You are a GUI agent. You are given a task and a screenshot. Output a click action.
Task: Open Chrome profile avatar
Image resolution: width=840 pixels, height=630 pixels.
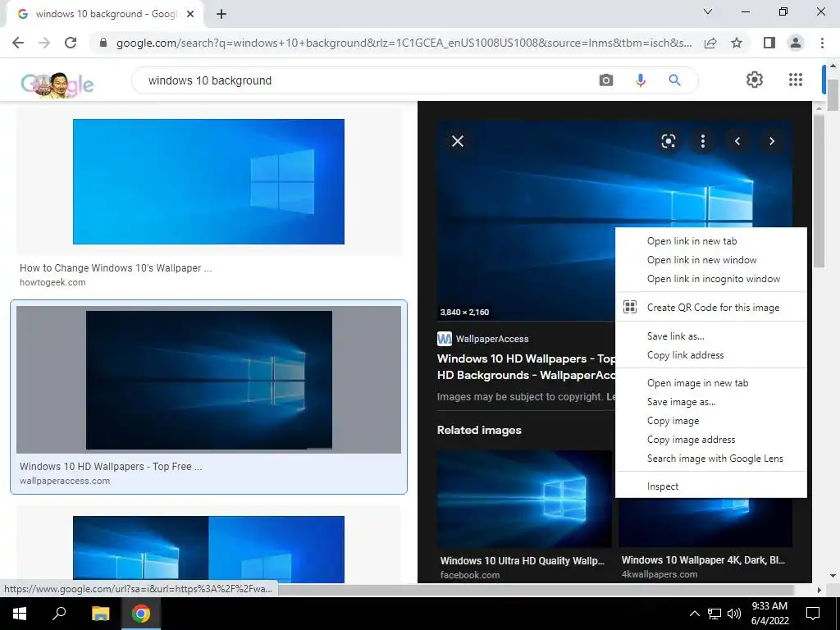[x=796, y=43]
